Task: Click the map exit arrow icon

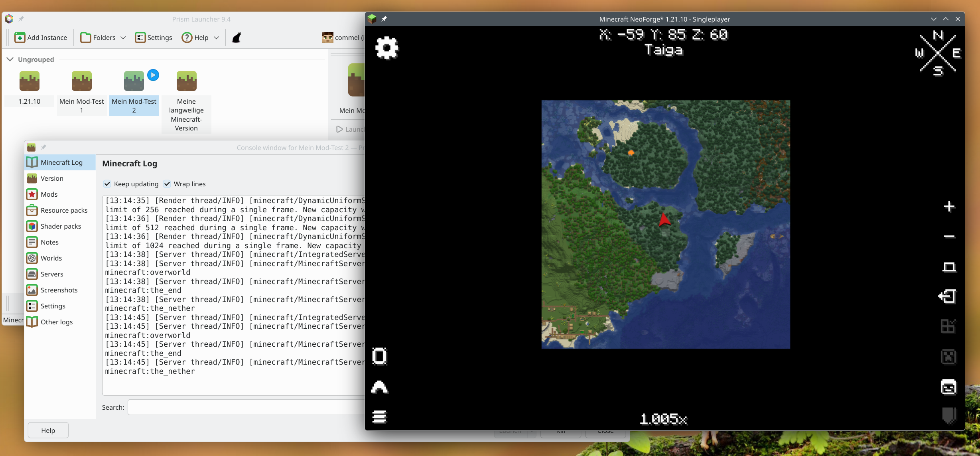Action: tap(948, 296)
